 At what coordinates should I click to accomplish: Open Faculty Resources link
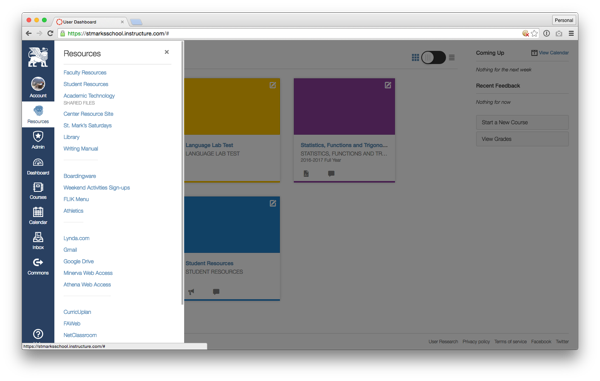pos(85,73)
